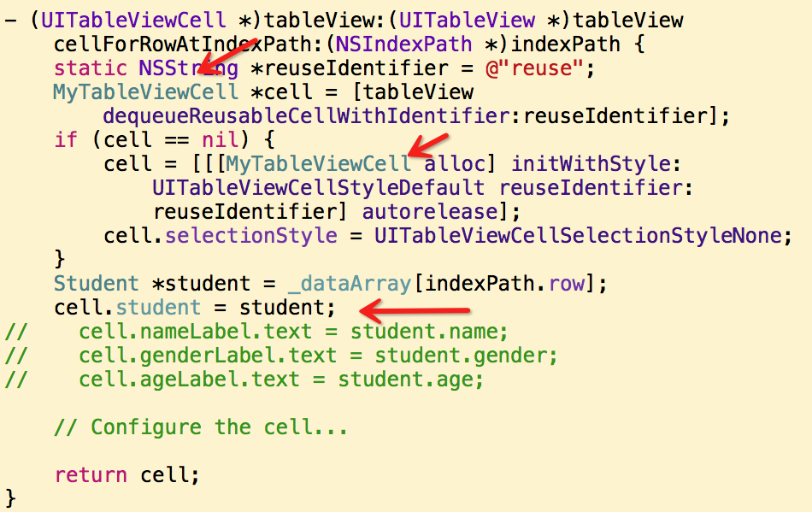This screenshot has width=812, height=512.
Task: Click UITableViewCellStyleDefault constant
Action: [x=319, y=187]
